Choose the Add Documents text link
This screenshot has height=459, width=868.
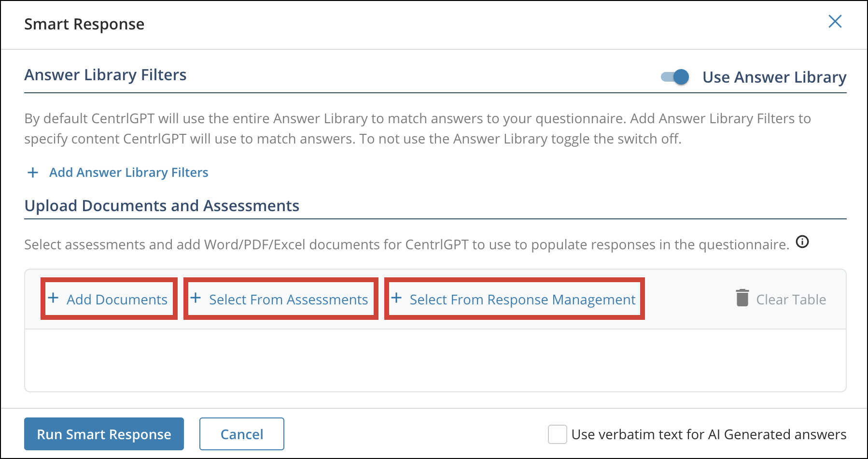click(x=117, y=300)
